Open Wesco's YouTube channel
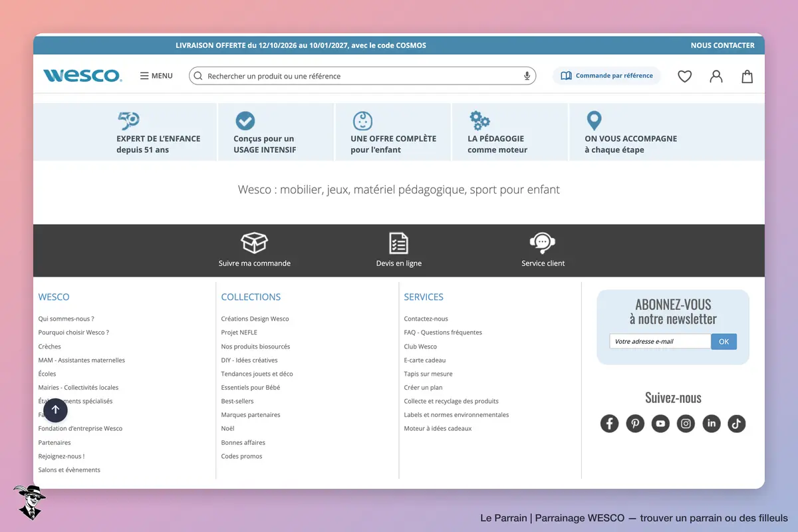 point(660,424)
